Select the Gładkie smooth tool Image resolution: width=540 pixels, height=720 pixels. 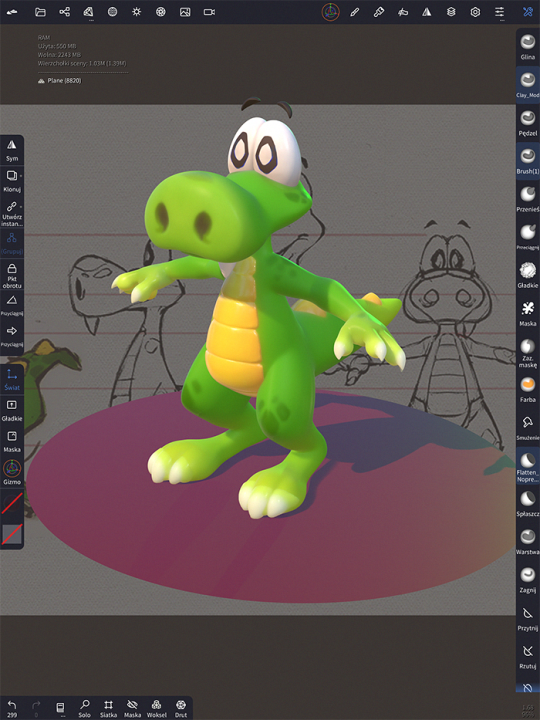tap(528, 275)
